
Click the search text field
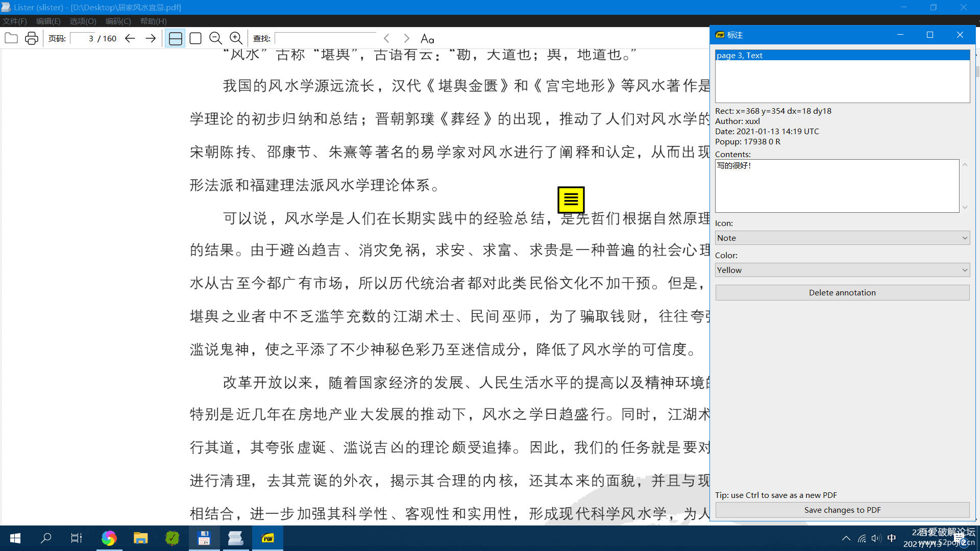(325, 38)
